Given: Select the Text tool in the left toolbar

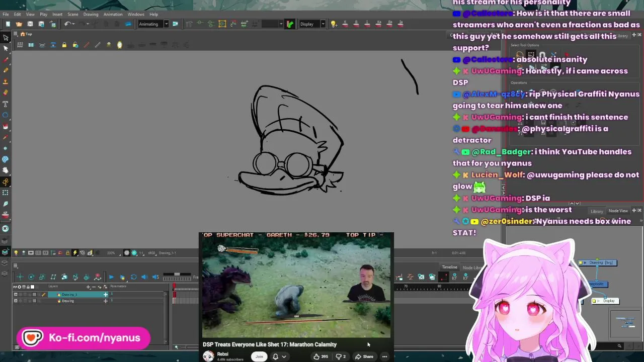Looking at the screenshot, I should (x=6, y=104).
